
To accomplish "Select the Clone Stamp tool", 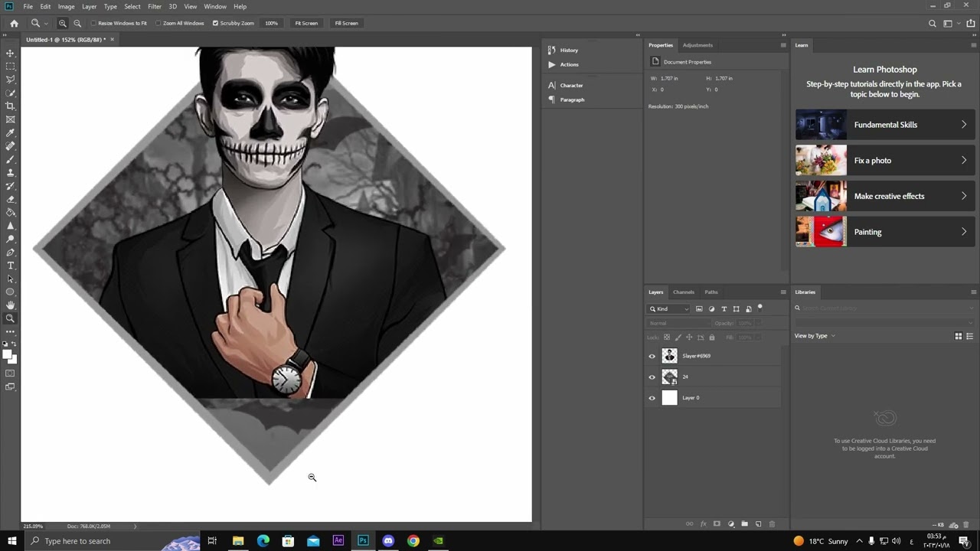I will tap(11, 173).
